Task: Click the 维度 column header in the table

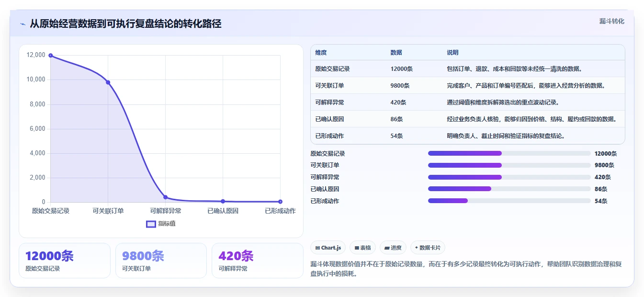Action: click(x=321, y=52)
